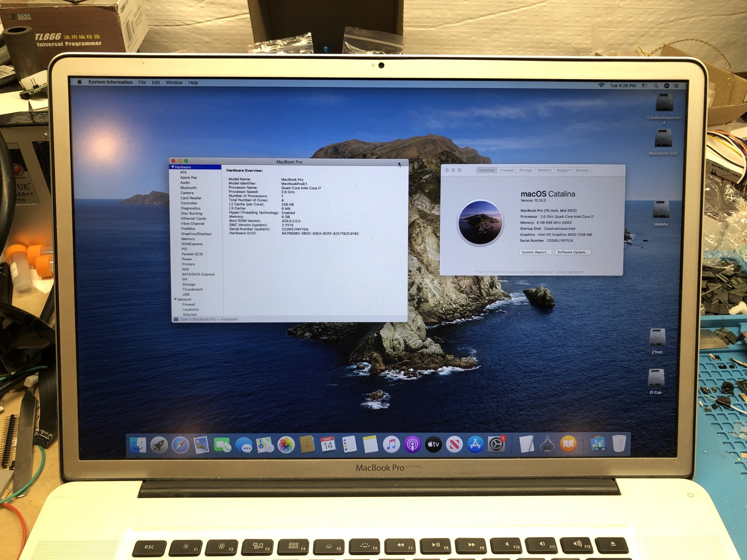Select Thunderbolt in hardware list
The image size is (747, 560).
coord(192,289)
